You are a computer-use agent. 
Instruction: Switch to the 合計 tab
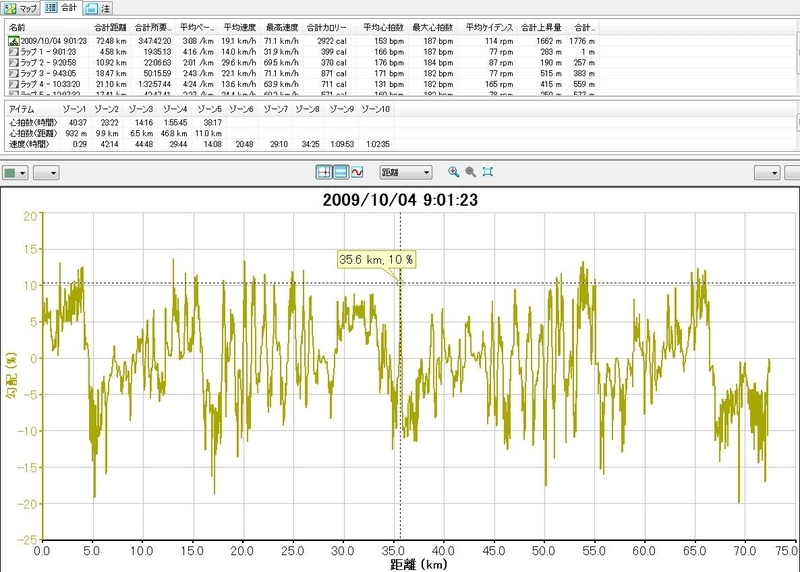coord(62,7)
